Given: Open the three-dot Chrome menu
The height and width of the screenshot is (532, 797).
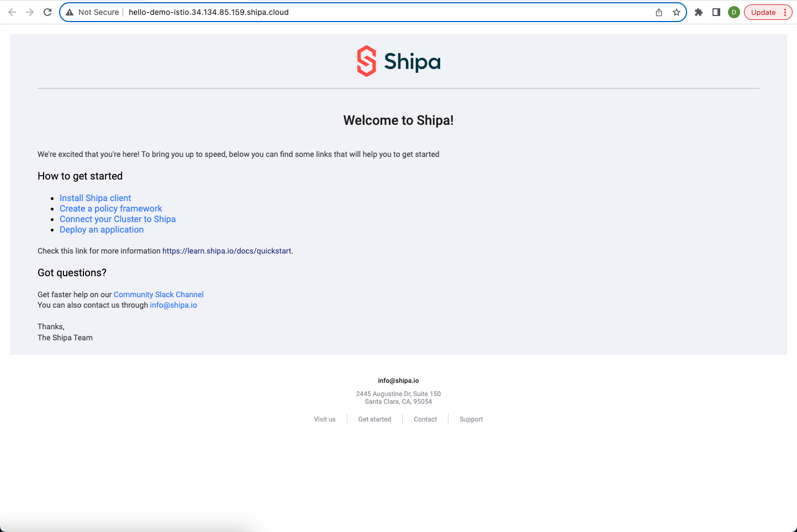Looking at the screenshot, I should point(785,12).
